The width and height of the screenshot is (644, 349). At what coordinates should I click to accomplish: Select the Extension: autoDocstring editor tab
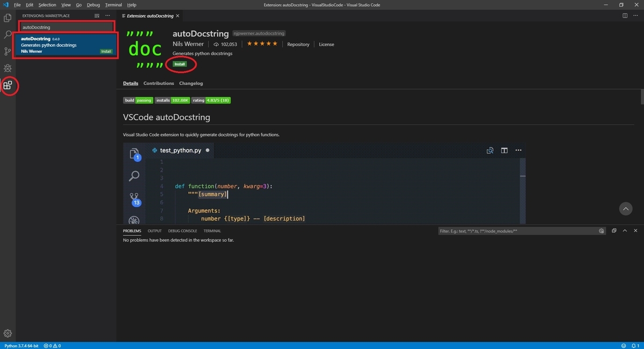point(151,16)
